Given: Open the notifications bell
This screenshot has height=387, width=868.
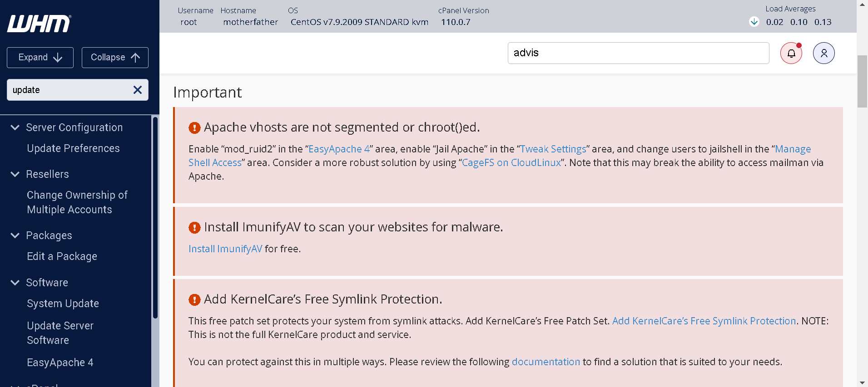Looking at the screenshot, I should (x=791, y=53).
